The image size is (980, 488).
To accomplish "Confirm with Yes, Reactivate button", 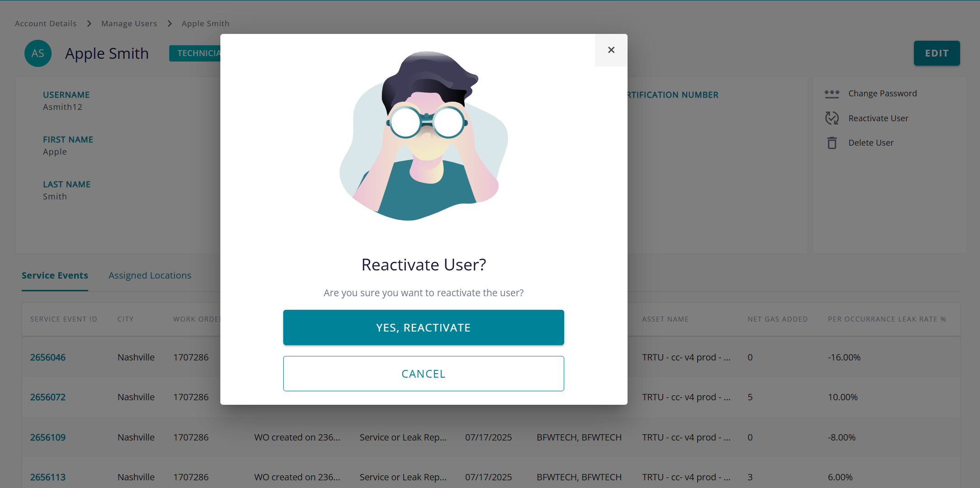I will click(423, 327).
